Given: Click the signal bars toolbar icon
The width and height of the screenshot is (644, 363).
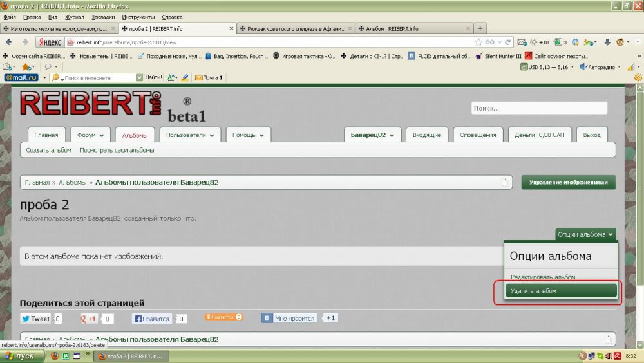Looking at the screenshot, I should tap(631, 67).
